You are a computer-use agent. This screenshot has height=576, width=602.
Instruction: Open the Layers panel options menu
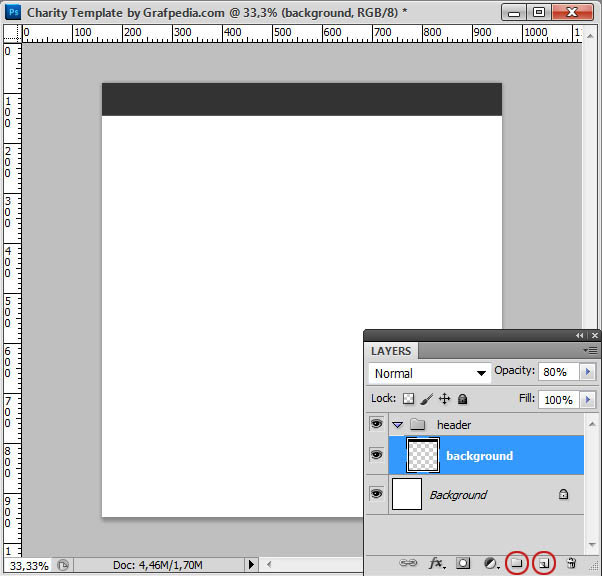[x=590, y=350]
